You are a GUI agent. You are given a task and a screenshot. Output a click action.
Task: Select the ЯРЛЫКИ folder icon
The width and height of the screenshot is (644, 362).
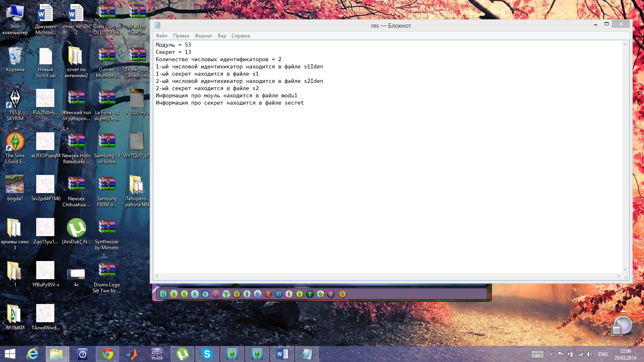click(x=15, y=318)
